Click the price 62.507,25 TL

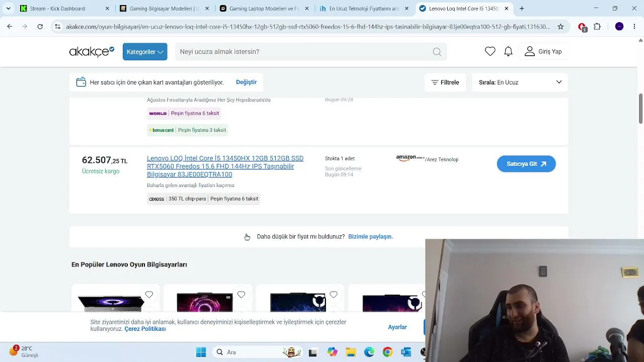[x=105, y=160]
